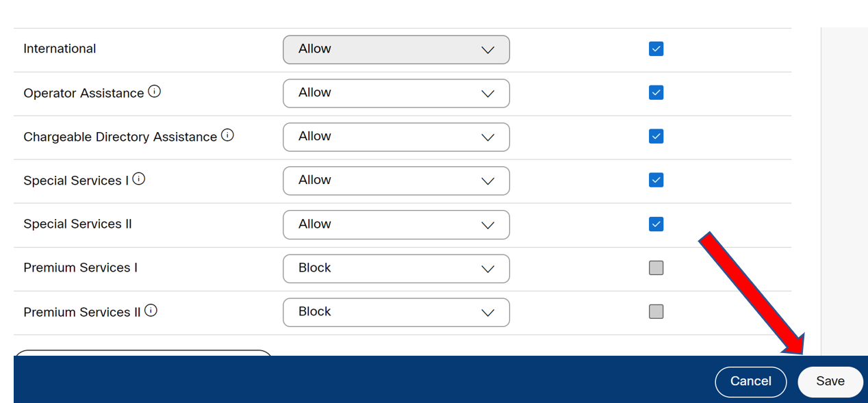This screenshot has height=403, width=868.
Task: Change the Premium Services II dropdown selection
Action: point(396,312)
